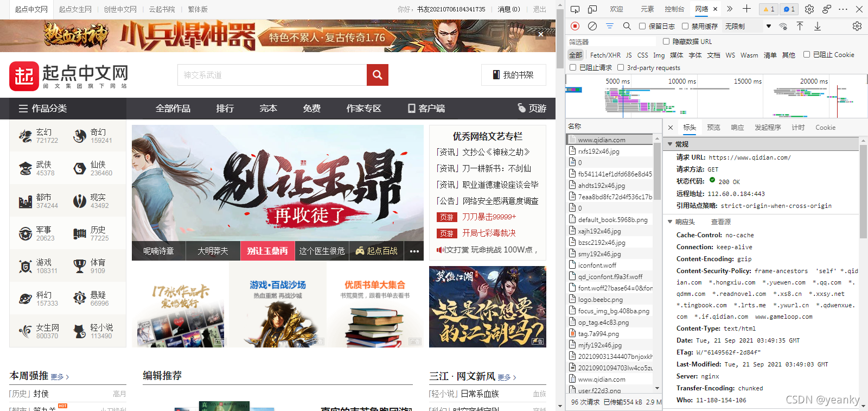Viewport: 868px width, 411px height.
Task: Open 武侠 category icon in sidebar
Action: (x=25, y=168)
